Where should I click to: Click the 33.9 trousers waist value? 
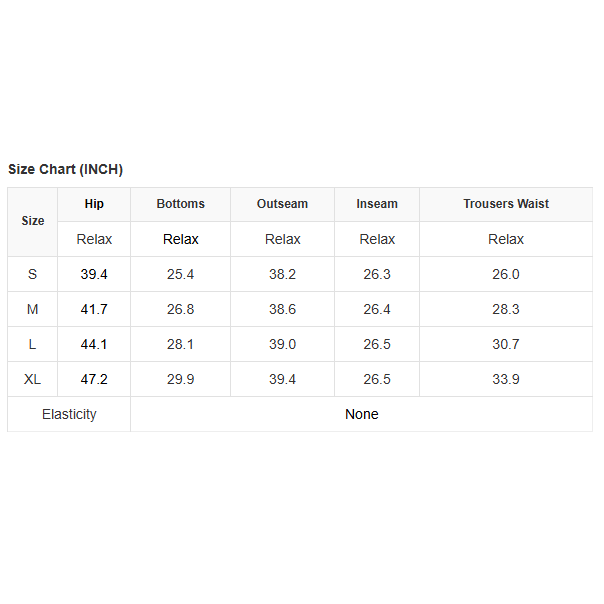[x=506, y=379]
